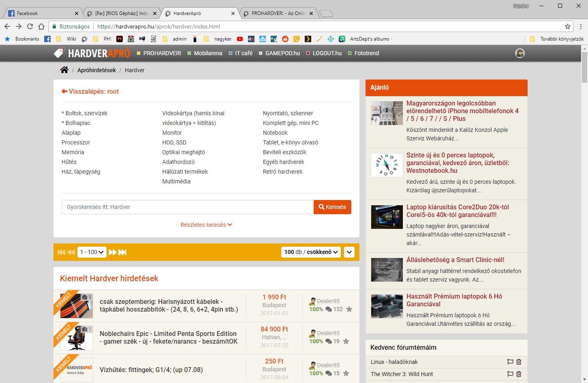
Task: Open Facebook bookmark icon in bookmarks bar
Action: 47,39
